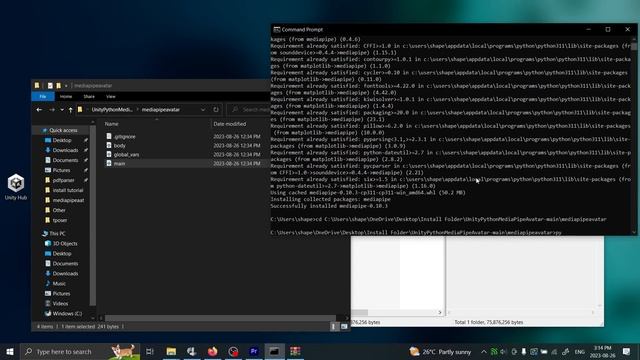Click the main file icon
640x360 pixels.
coord(109,163)
